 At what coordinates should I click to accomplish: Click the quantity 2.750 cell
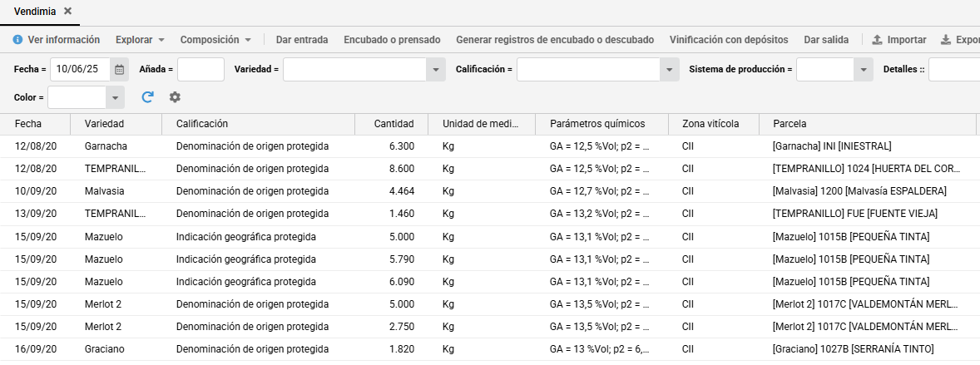pos(391,326)
